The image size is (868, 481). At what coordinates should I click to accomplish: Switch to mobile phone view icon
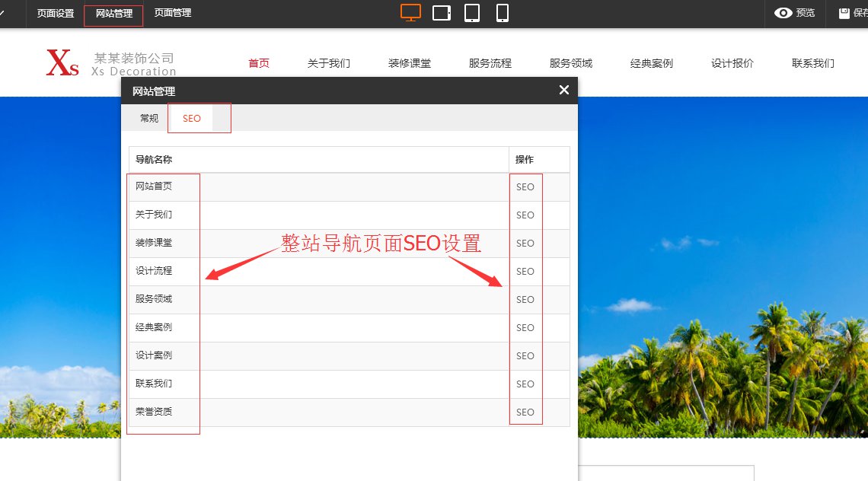click(x=503, y=13)
